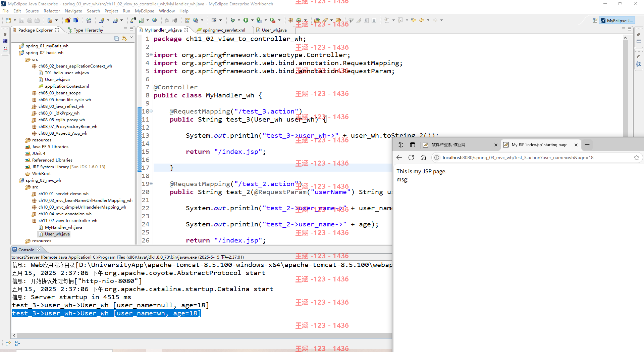The image size is (644, 352).
Task: Open the Debug configurations dropdown arrow
Action: (239, 20)
